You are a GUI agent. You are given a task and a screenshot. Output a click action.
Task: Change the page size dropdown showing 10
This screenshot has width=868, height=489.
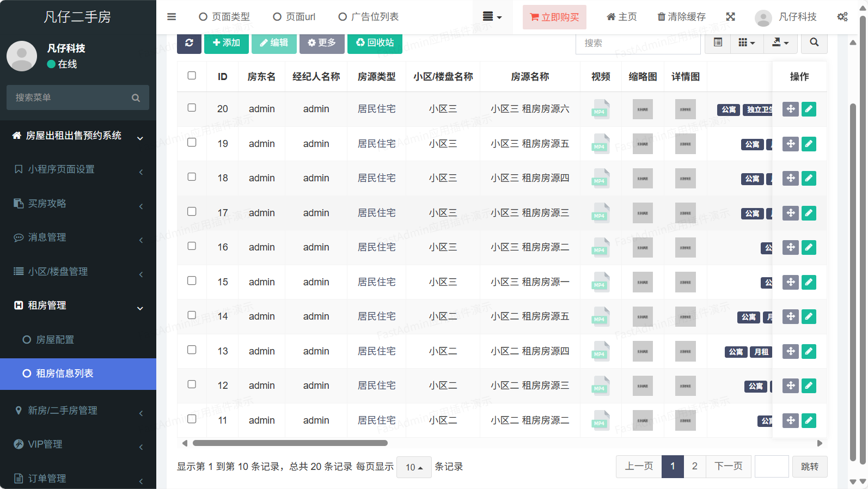pyautogui.click(x=414, y=467)
